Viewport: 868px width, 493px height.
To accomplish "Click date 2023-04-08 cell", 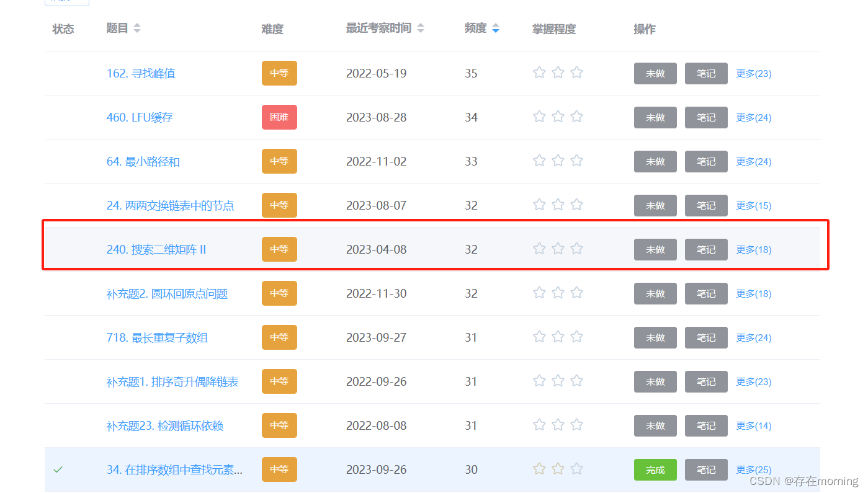I will (x=377, y=249).
